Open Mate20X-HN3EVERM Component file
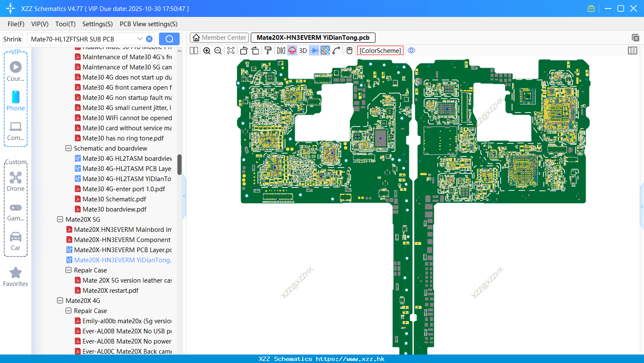Image resolution: width=644 pixels, height=363 pixels. click(118, 240)
